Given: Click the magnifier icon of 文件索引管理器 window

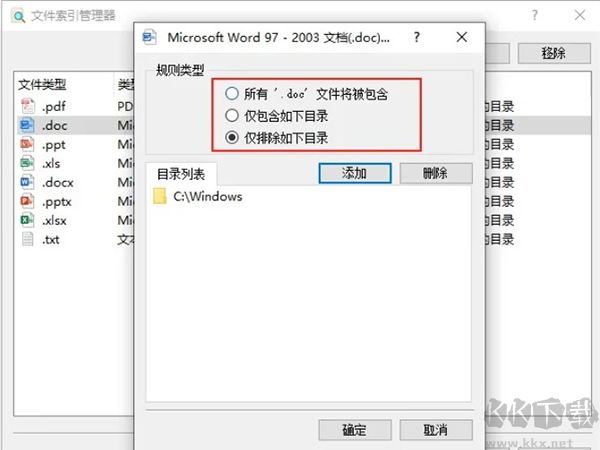Looking at the screenshot, I should [18, 16].
